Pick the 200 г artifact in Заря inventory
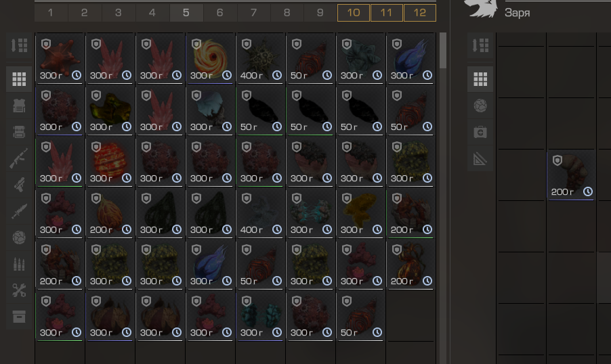 point(571,176)
